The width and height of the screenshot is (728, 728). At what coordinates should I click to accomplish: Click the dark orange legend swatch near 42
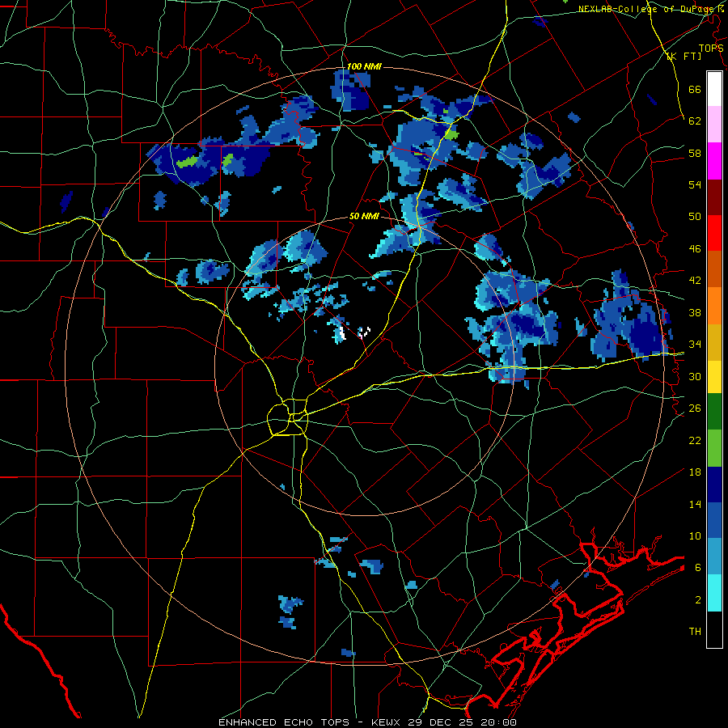pos(714,269)
